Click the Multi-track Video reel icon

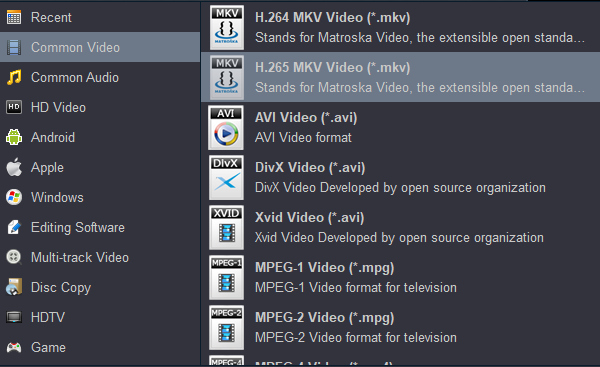[x=14, y=257]
